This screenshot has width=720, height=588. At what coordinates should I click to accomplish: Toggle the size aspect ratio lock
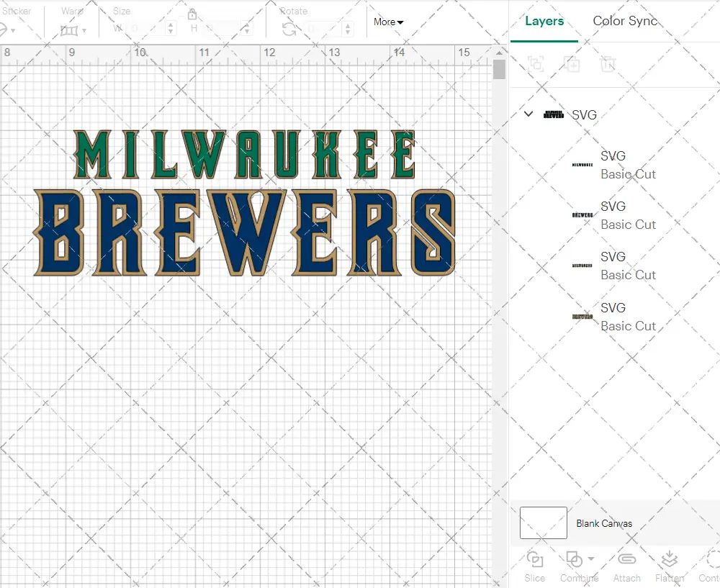pyautogui.click(x=192, y=14)
